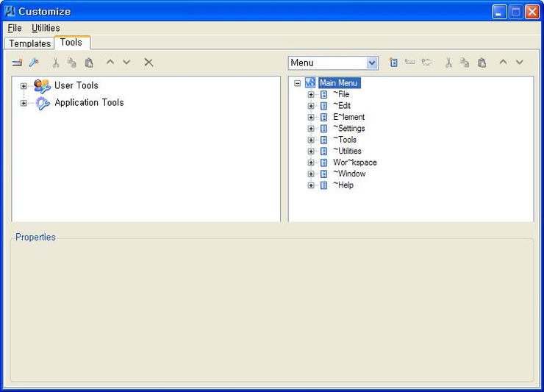Select the Wor~kspace tree item

pyautogui.click(x=354, y=163)
